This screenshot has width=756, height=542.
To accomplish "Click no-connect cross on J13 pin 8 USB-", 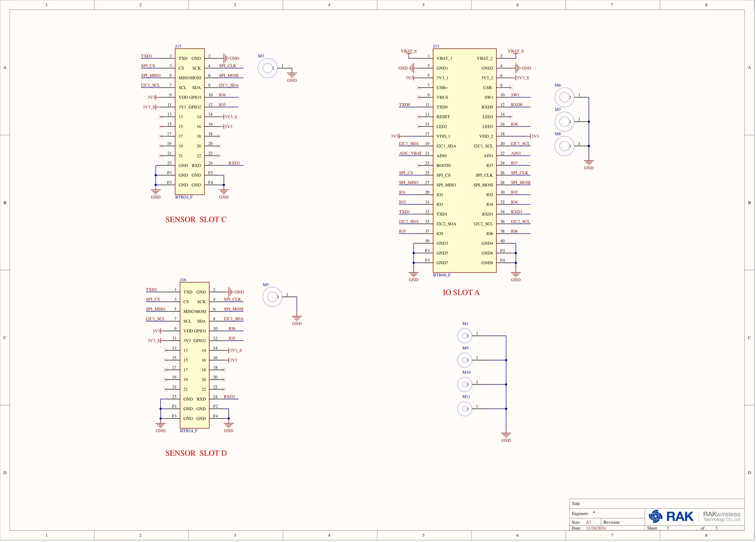I will pos(511,88).
